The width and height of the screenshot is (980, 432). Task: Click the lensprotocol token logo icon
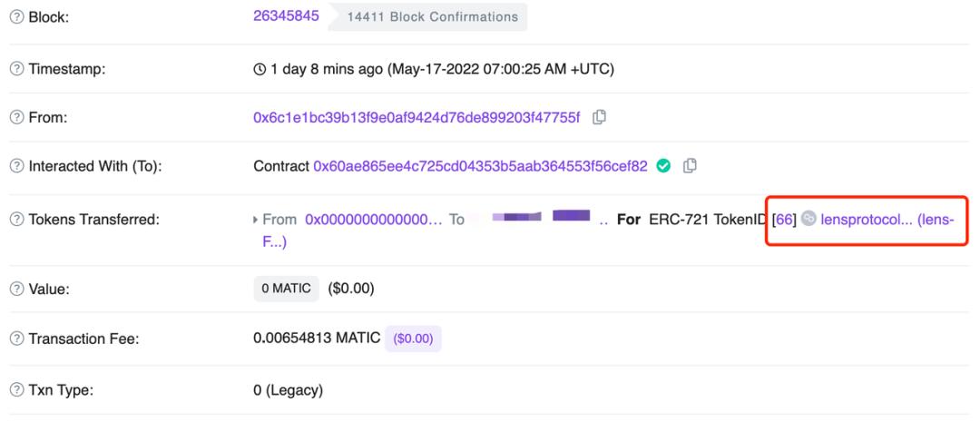(808, 219)
